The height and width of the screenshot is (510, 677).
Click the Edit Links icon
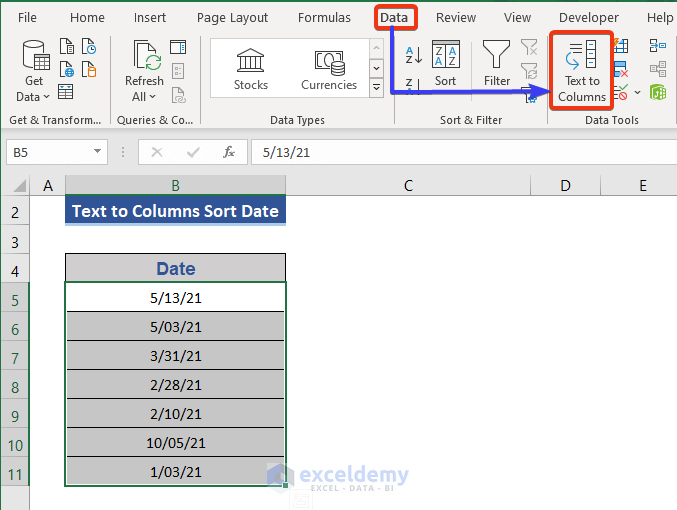click(x=178, y=95)
